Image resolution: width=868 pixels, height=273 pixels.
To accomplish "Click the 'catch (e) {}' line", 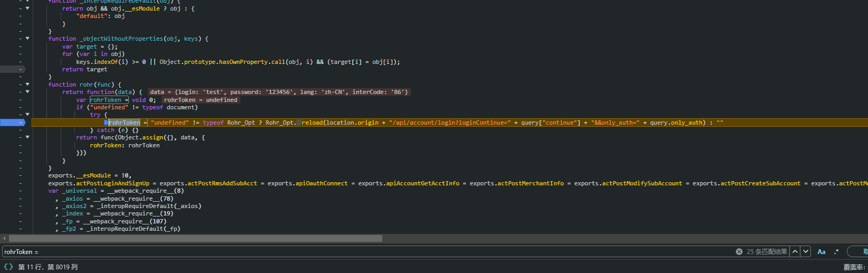I will [114, 130].
